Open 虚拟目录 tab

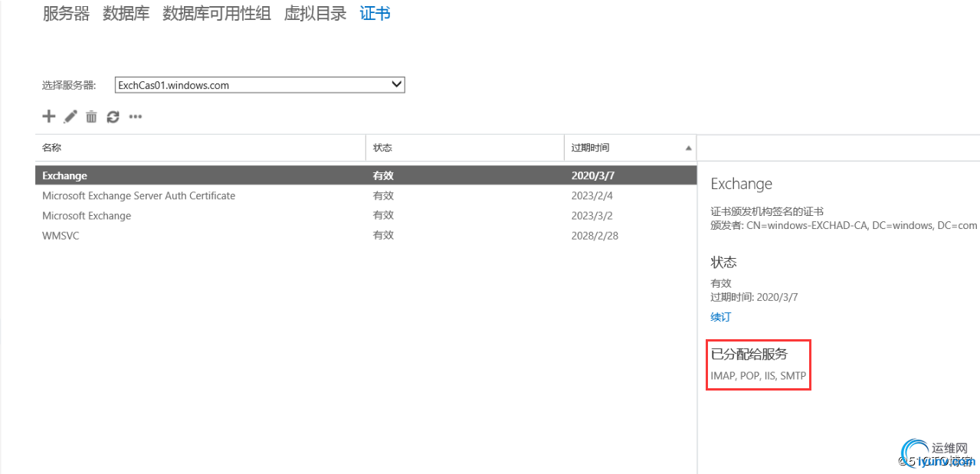tap(315, 13)
